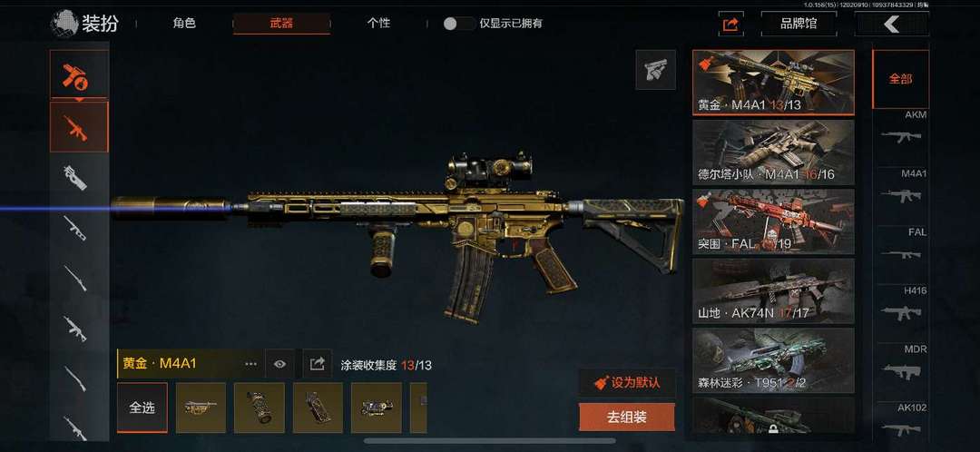Screen dimensions: 980x452
Task: Switch to the 角色 tab
Action: (184, 24)
